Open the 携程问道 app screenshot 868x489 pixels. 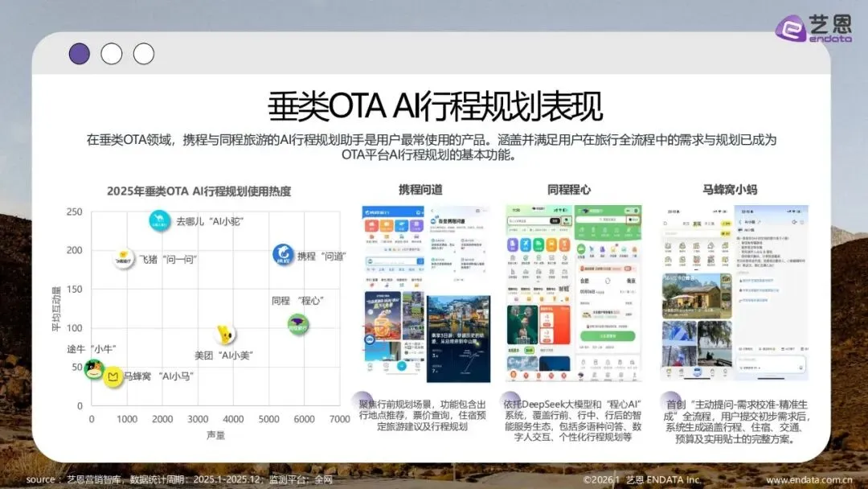click(x=426, y=294)
